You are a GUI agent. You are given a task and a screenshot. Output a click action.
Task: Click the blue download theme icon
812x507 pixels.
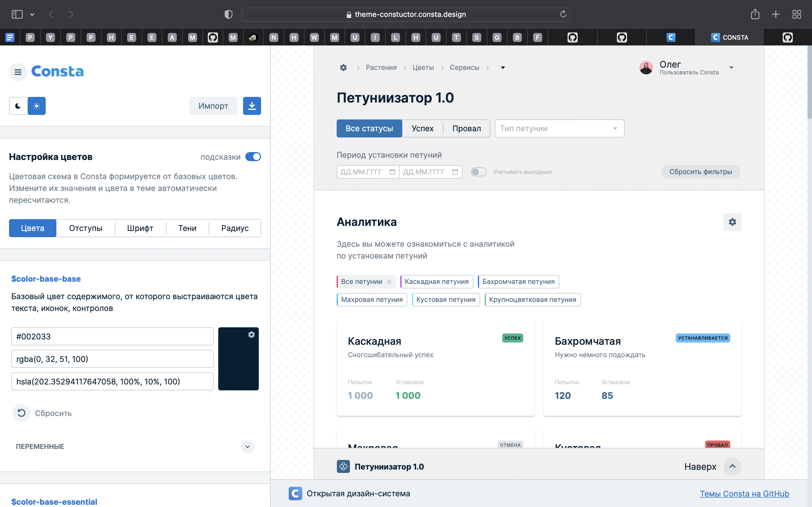tap(252, 106)
